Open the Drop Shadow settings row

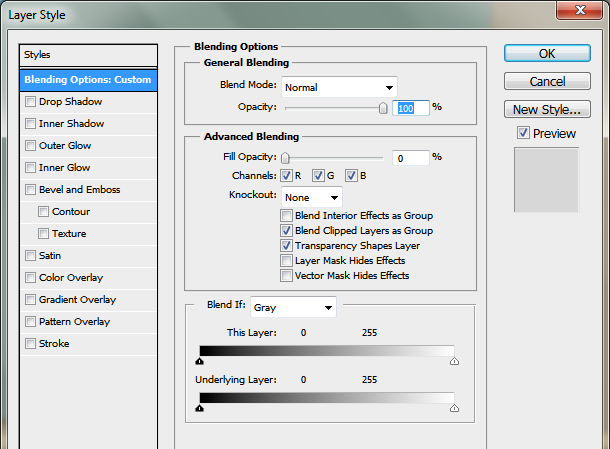click(x=88, y=102)
